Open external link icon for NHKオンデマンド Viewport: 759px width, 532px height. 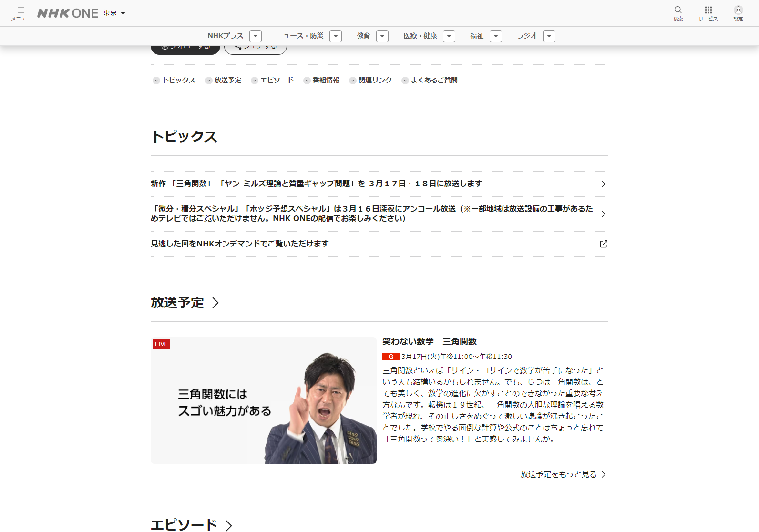pyautogui.click(x=604, y=244)
